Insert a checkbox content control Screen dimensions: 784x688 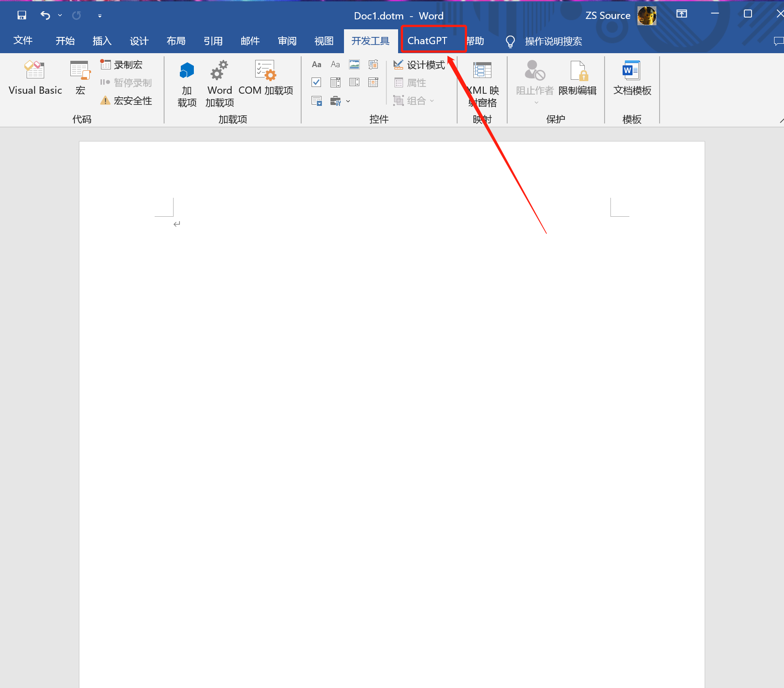point(316,82)
